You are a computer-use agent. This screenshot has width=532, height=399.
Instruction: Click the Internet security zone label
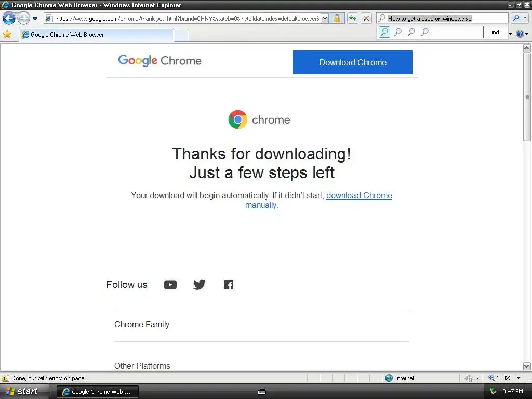tap(404, 378)
